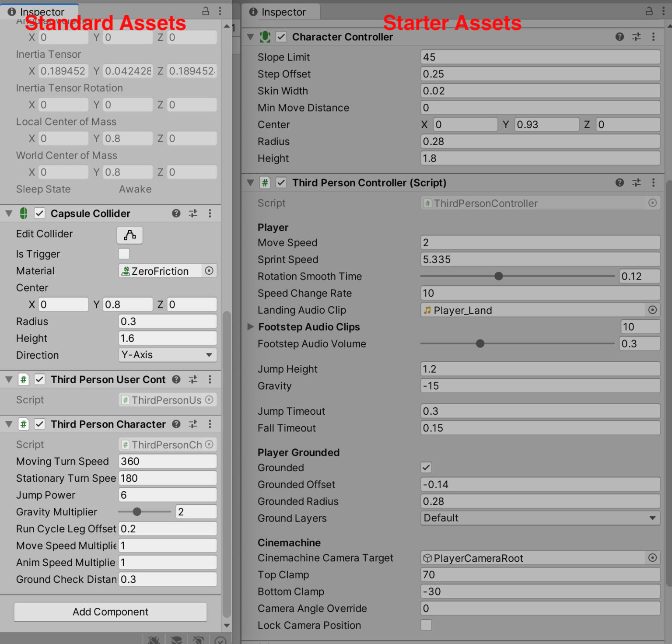Expand the Footstep Audio Clips list

(x=250, y=327)
